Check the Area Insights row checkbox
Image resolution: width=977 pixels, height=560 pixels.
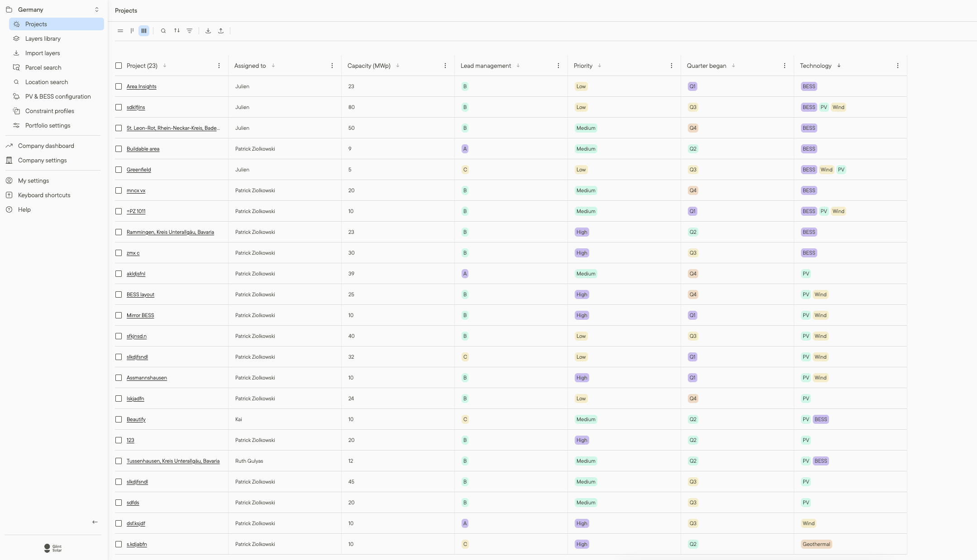(119, 86)
